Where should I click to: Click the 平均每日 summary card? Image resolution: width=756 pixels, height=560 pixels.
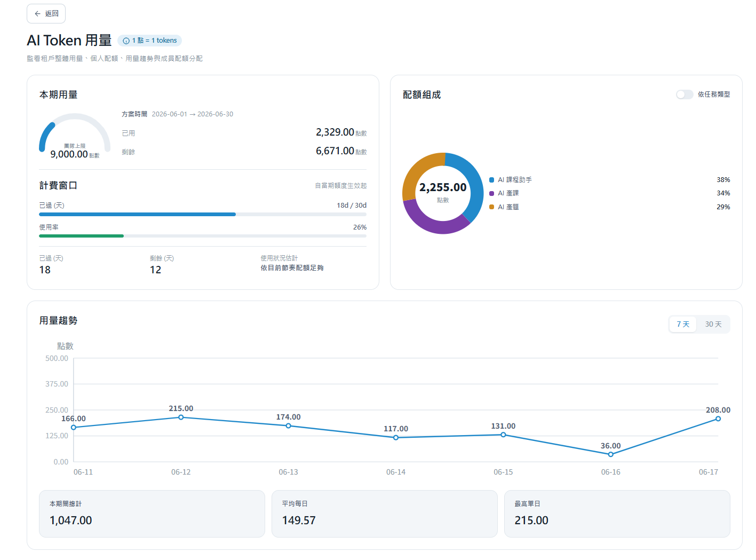pos(385,514)
